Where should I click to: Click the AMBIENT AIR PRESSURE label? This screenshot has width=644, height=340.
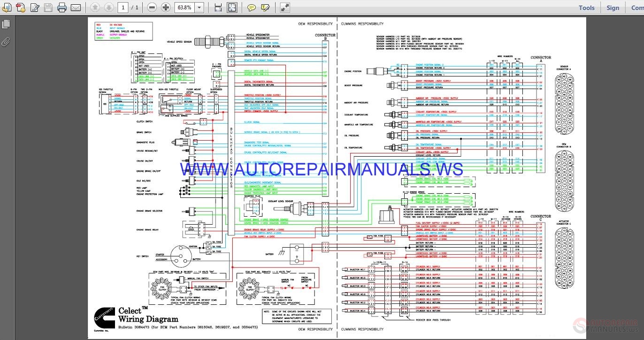click(x=356, y=102)
